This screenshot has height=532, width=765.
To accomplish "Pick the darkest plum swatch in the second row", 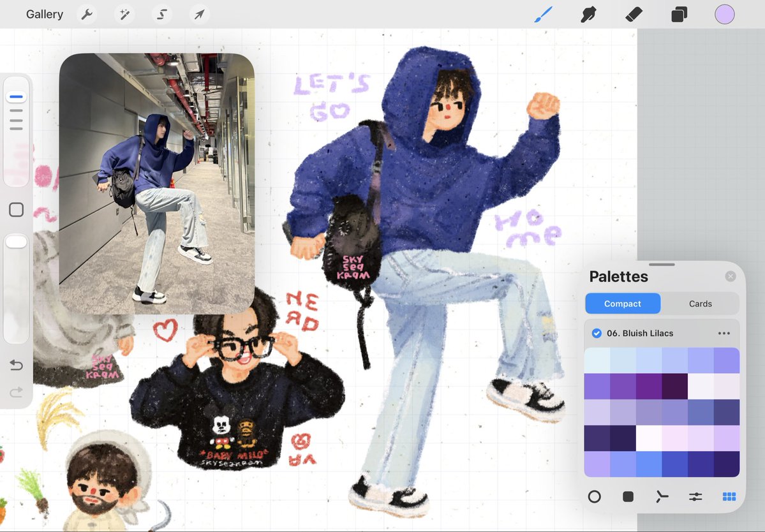I will [x=675, y=386].
